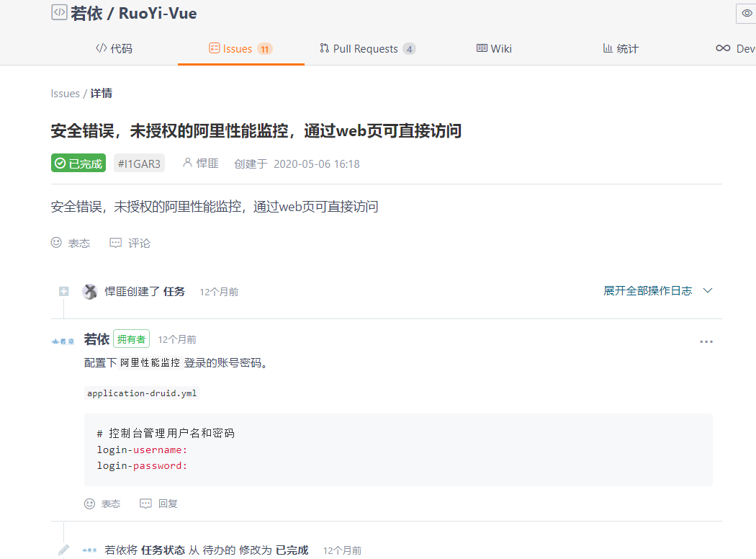Image resolution: width=756 pixels, height=559 pixels.
Task: Expand 展开全部操作日志 dropdown
Action: (657, 291)
